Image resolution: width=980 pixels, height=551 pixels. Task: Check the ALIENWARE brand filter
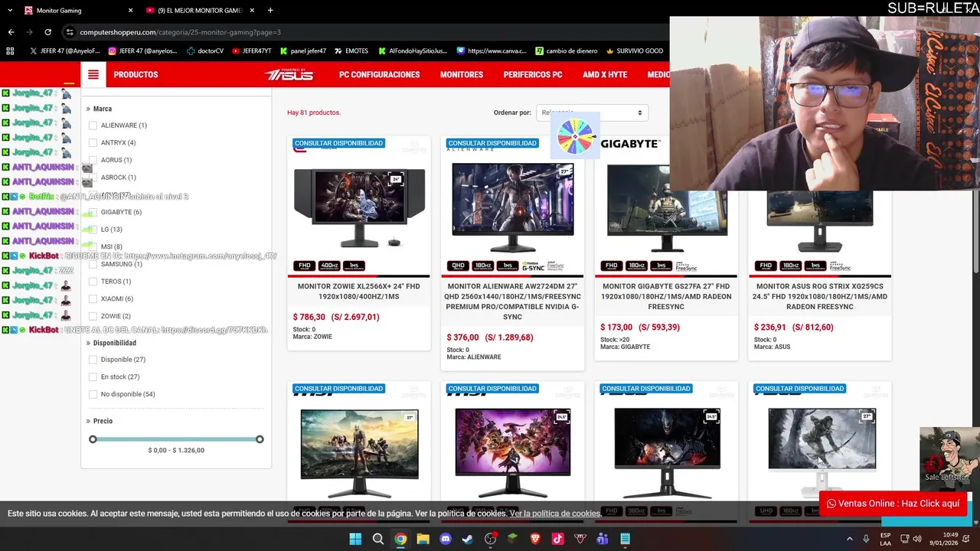pyautogui.click(x=93, y=126)
